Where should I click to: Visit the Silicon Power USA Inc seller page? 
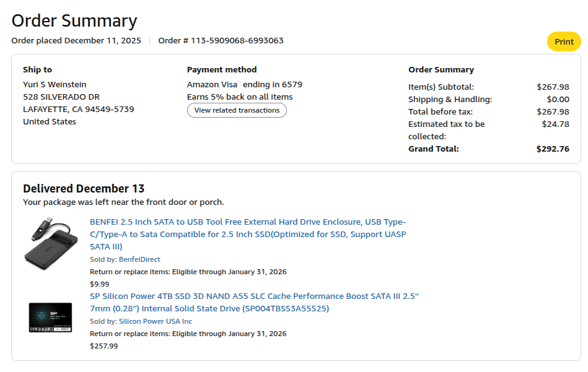[x=156, y=321]
